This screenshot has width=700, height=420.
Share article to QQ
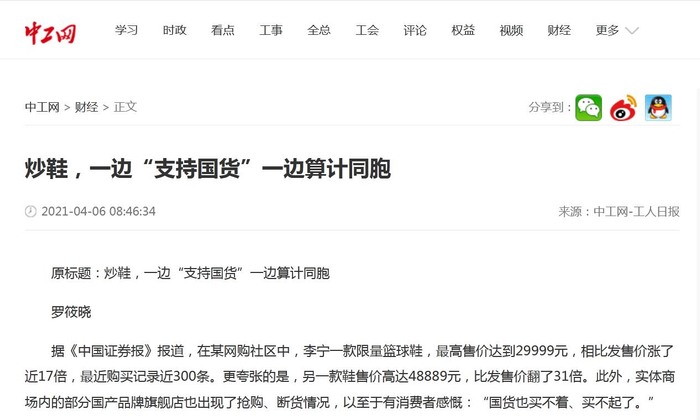click(658, 108)
